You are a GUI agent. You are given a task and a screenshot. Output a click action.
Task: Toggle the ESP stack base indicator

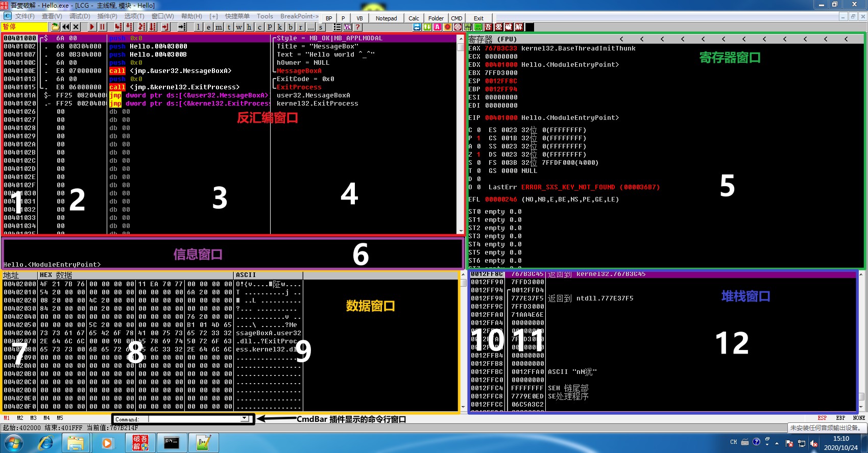822,418
